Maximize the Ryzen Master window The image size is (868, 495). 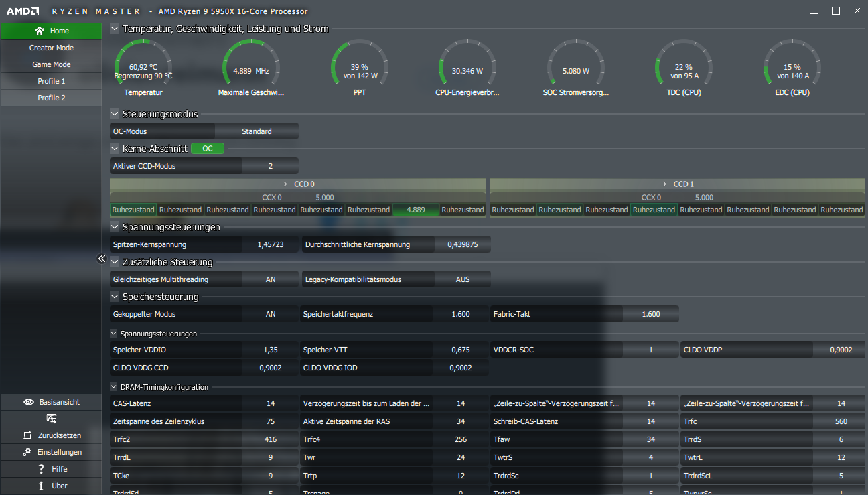click(836, 11)
